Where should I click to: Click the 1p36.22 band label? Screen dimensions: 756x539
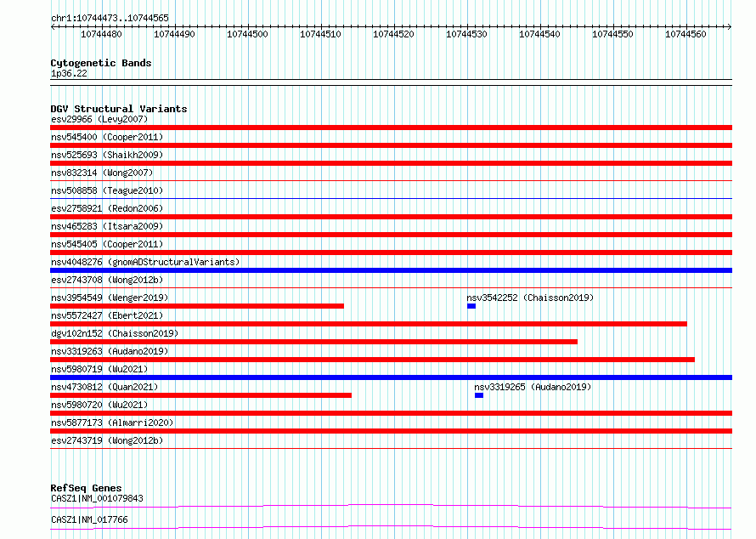pos(69,73)
